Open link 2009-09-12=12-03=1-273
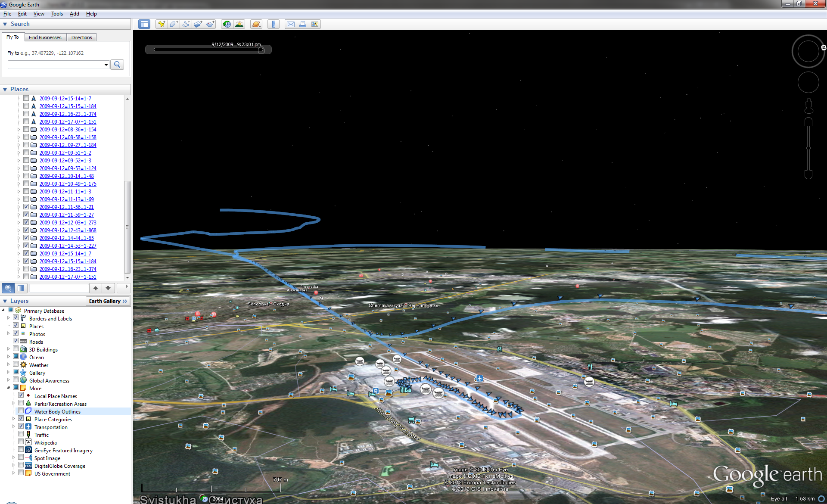Viewport: 827px width, 504px height. [x=68, y=223]
